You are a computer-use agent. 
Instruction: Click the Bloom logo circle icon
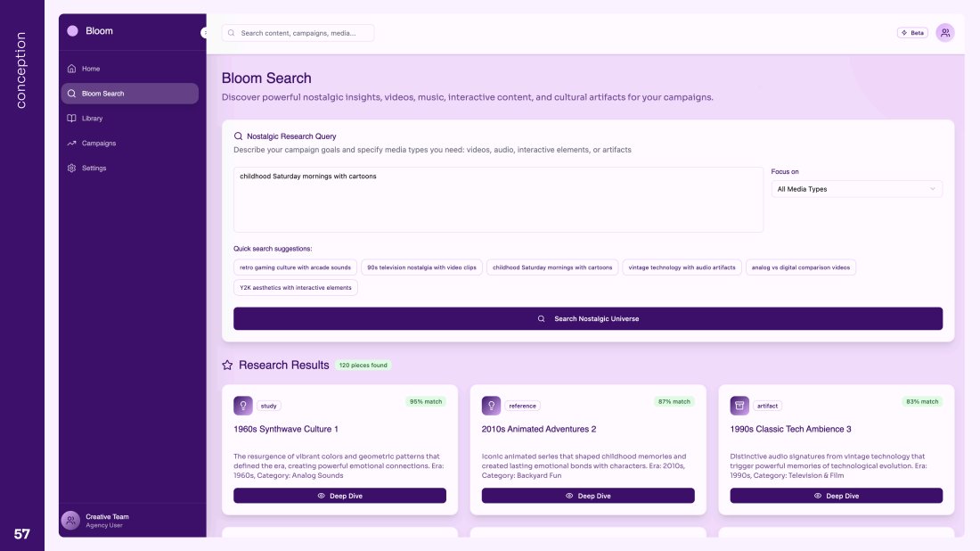[x=72, y=31]
